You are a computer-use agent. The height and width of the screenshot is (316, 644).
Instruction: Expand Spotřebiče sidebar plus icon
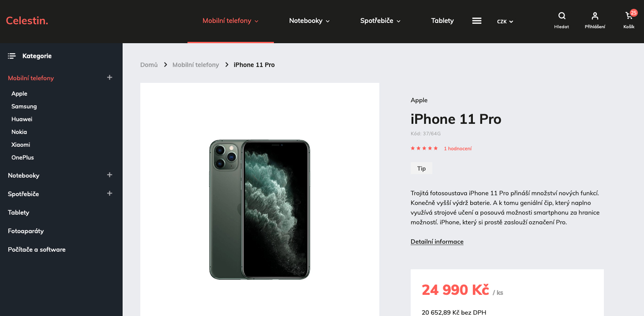[x=109, y=193]
